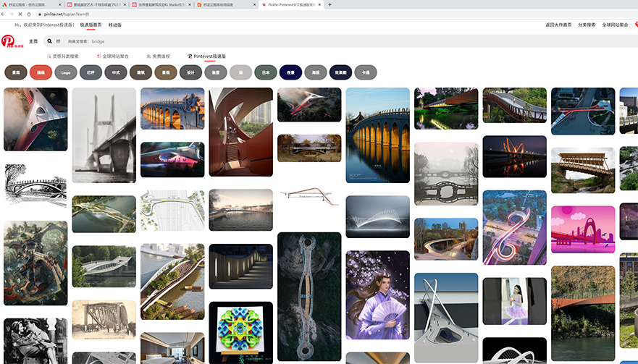Open the tall seventeen-arch bridge reflection photo
Image resolution: width=638 pixels, height=364 pixels.
377,135
